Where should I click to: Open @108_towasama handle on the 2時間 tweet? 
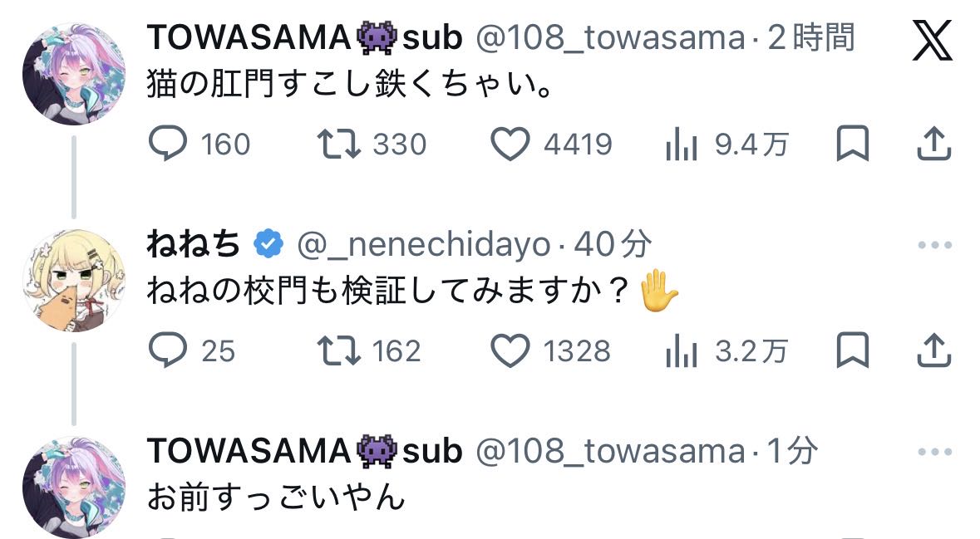click(610, 38)
